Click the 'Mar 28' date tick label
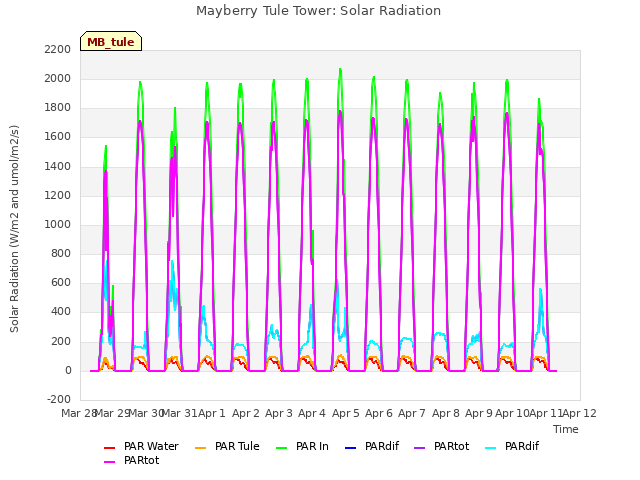This screenshot has width=640, height=480. pyautogui.click(x=78, y=413)
